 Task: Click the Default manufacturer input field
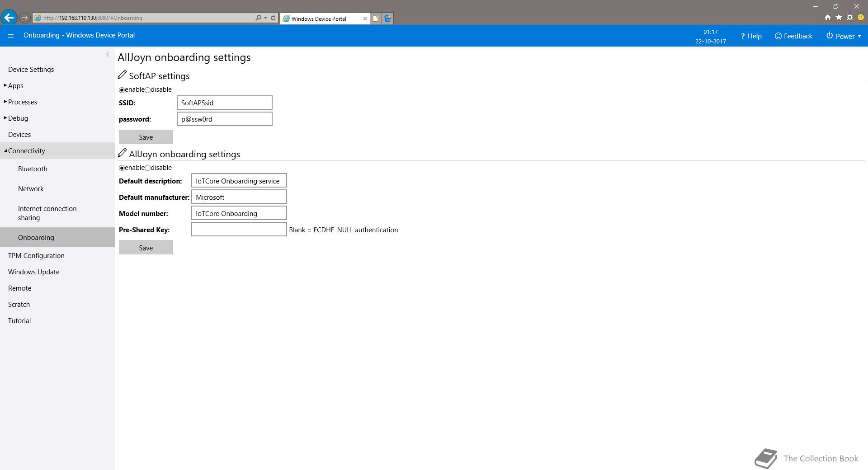point(239,197)
